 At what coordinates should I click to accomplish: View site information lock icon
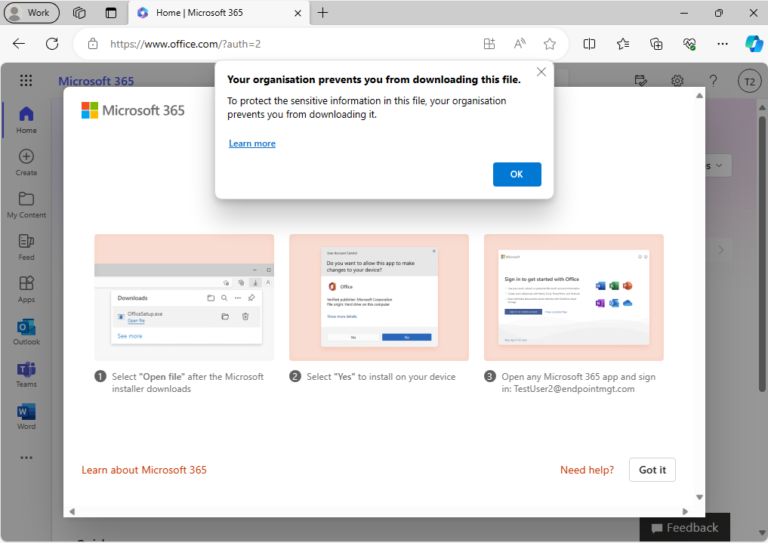tap(93, 44)
